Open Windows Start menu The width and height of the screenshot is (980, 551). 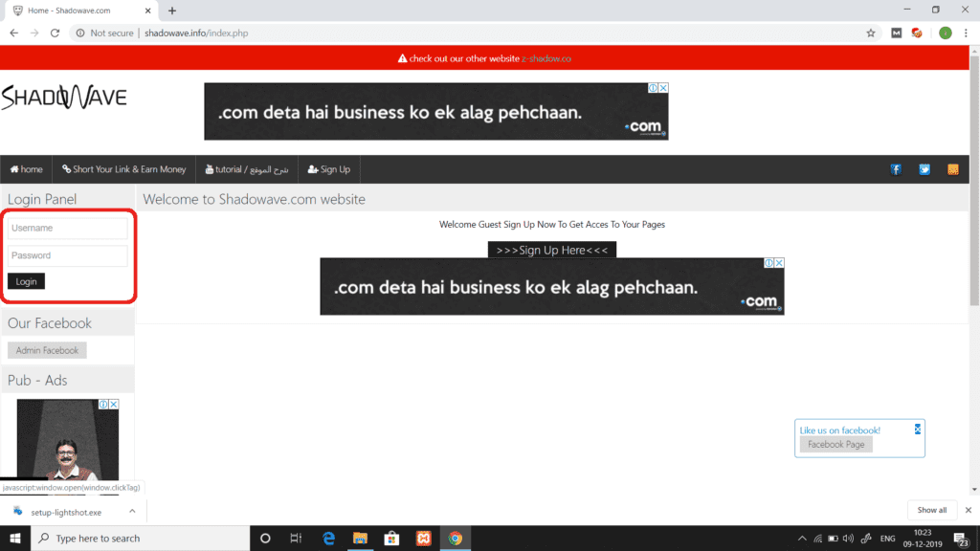click(x=15, y=538)
